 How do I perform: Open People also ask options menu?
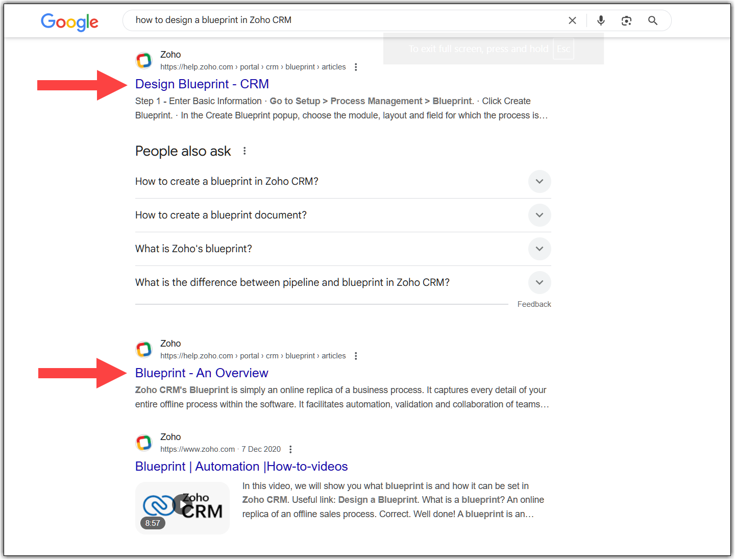244,151
